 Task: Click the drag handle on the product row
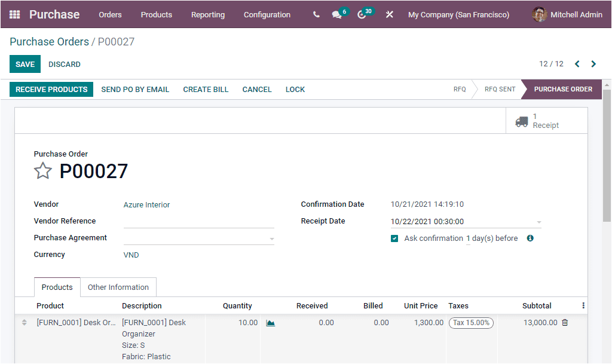point(23,322)
